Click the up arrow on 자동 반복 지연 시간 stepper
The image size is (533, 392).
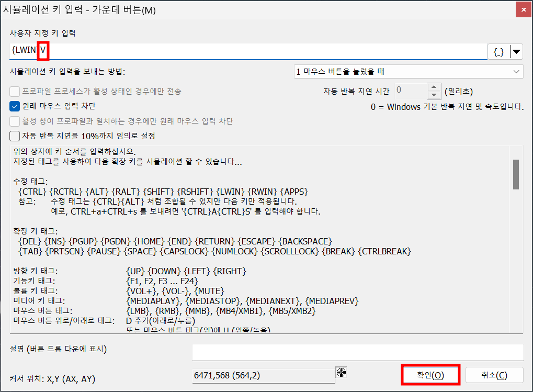(434, 87)
